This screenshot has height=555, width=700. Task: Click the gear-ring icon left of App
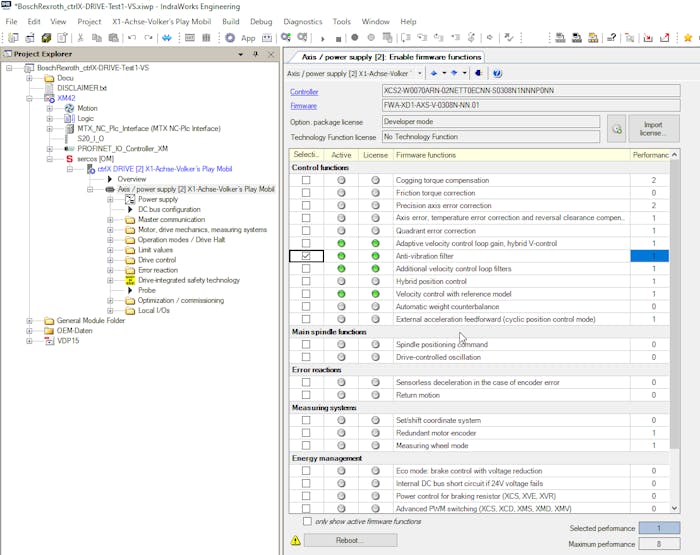click(x=230, y=38)
